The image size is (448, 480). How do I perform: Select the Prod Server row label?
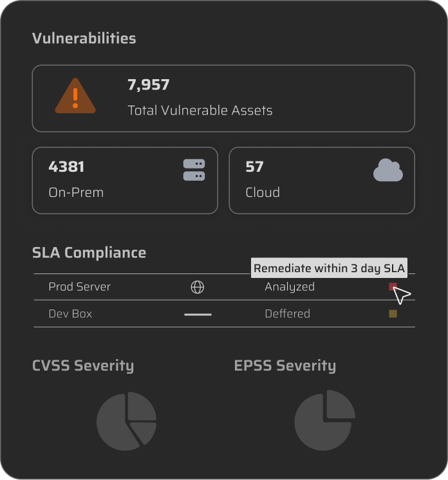pyautogui.click(x=79, y=287)
